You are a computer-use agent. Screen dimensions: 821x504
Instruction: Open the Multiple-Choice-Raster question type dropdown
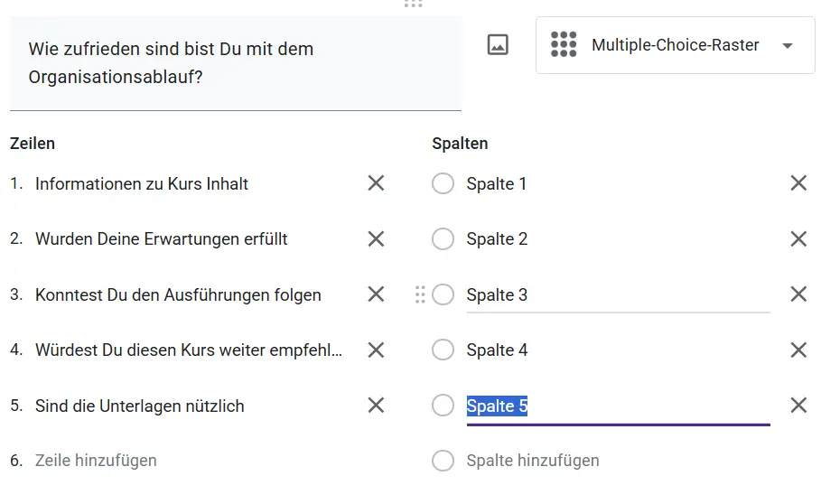(x=675, y=45)
